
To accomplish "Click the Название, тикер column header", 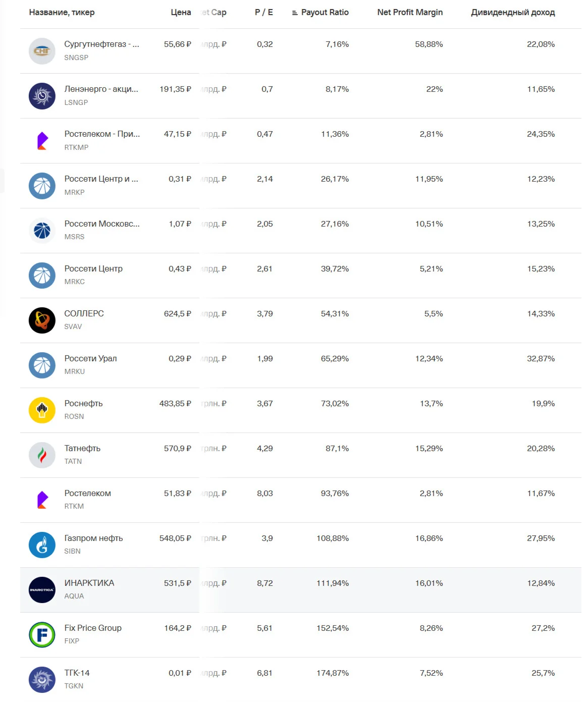I will click(62, 12).
